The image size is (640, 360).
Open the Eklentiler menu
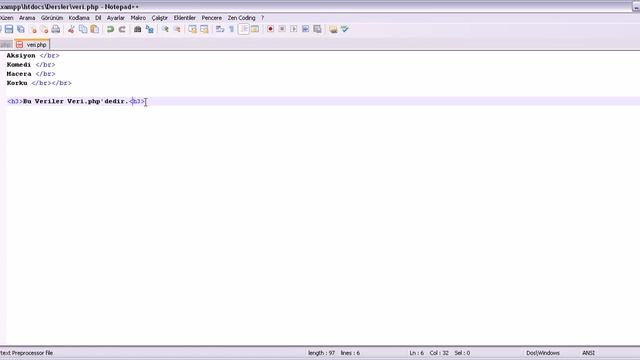click(x=184, y=18)
